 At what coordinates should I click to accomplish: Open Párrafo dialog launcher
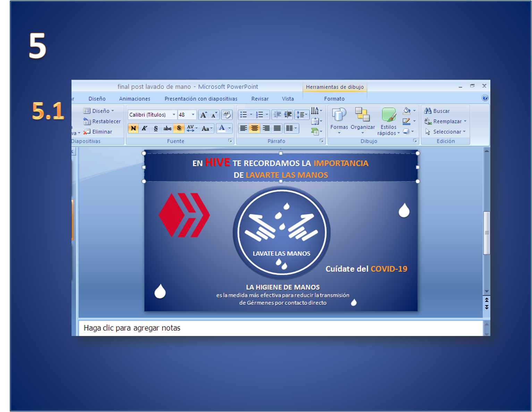322,141
